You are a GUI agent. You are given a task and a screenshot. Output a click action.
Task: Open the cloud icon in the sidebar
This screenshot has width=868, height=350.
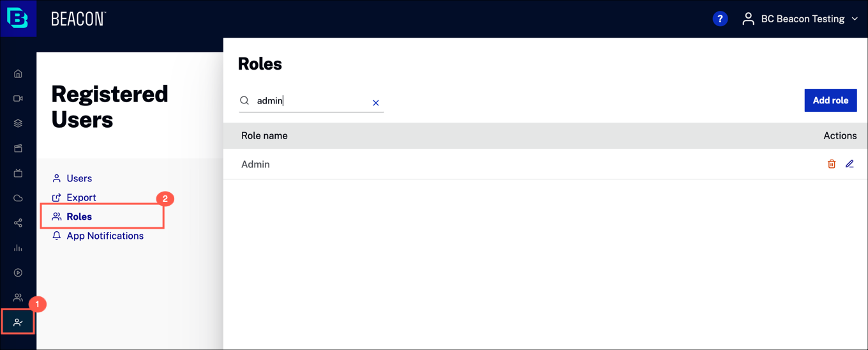pyautogui.click(x=18, y=198)
